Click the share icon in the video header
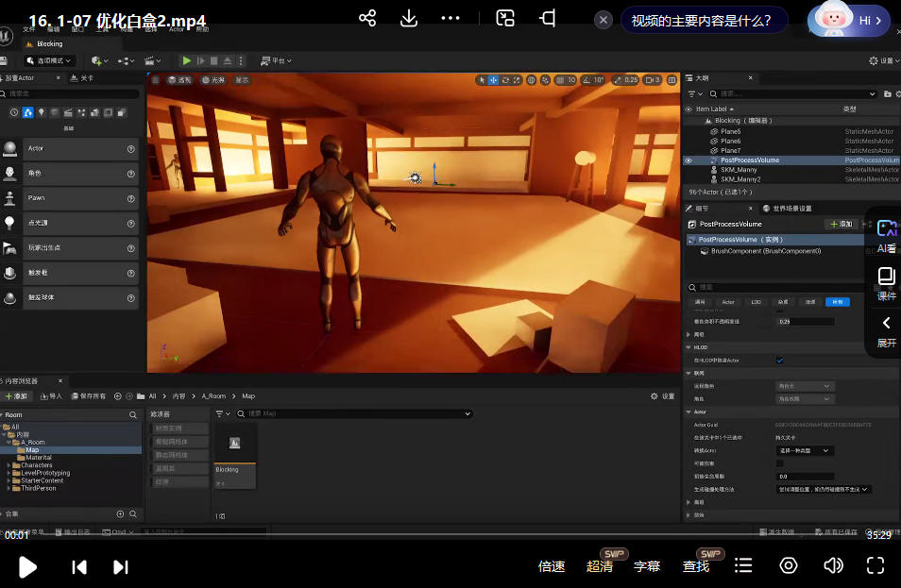Image resolution: width=901 pixels, height=588 pixels. tap(367, 19)
